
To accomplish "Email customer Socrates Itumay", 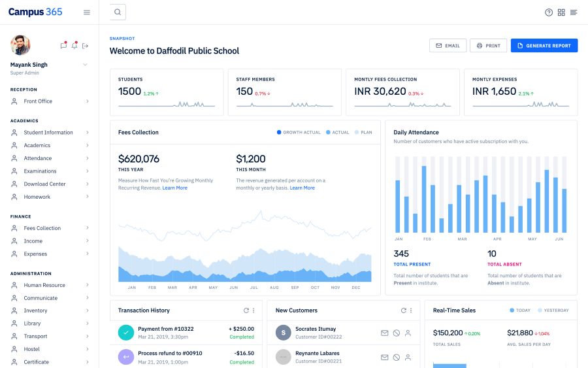I will tap(384, 333).
